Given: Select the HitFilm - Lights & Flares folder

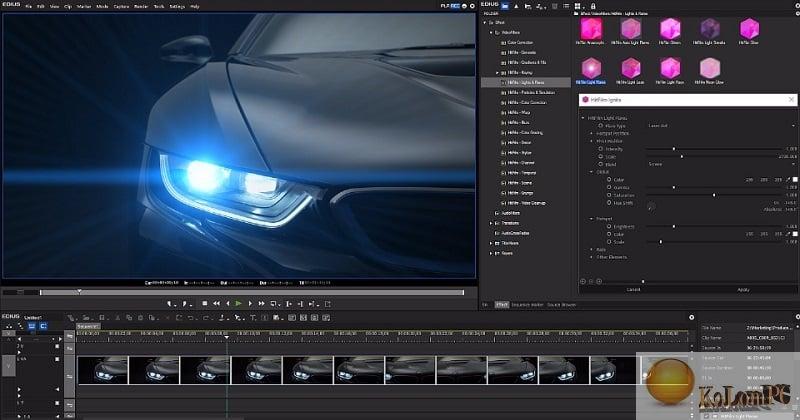Looking at the screenshot, I should (526, 82).
